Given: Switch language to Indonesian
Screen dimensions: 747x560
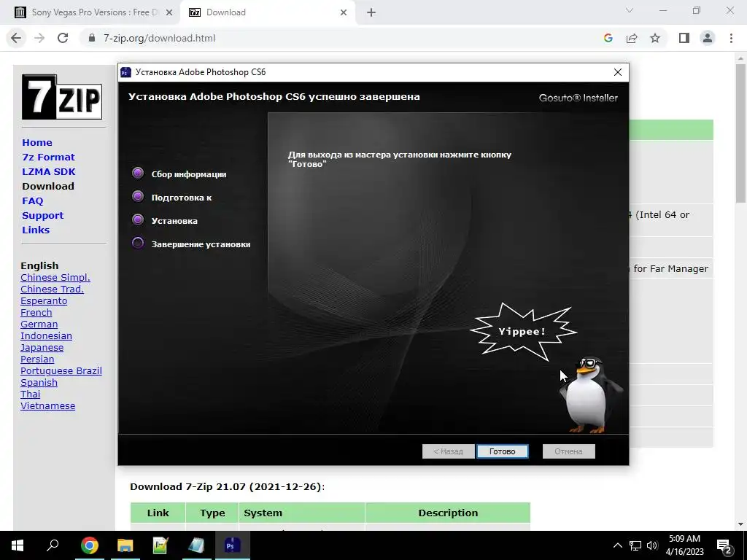Looking at the screenshot, I should pyautogui.click(x=46, y=335).
